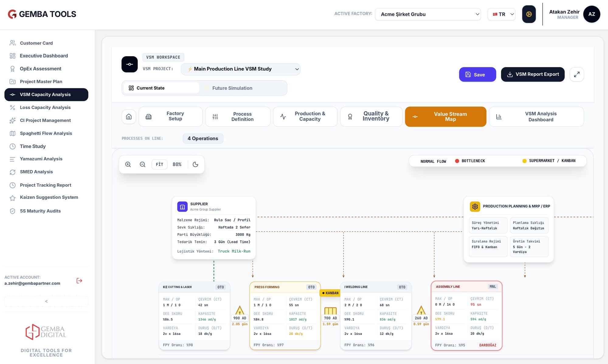The image size is (608, 364).
Task: Switch to Current State view
Action: pos(161,88)
